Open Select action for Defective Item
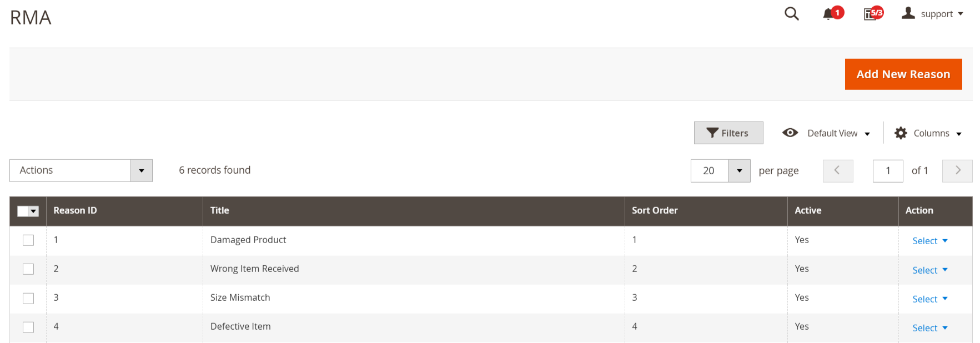This screenshot has height=343, width=980. click(x=929, y=328)
